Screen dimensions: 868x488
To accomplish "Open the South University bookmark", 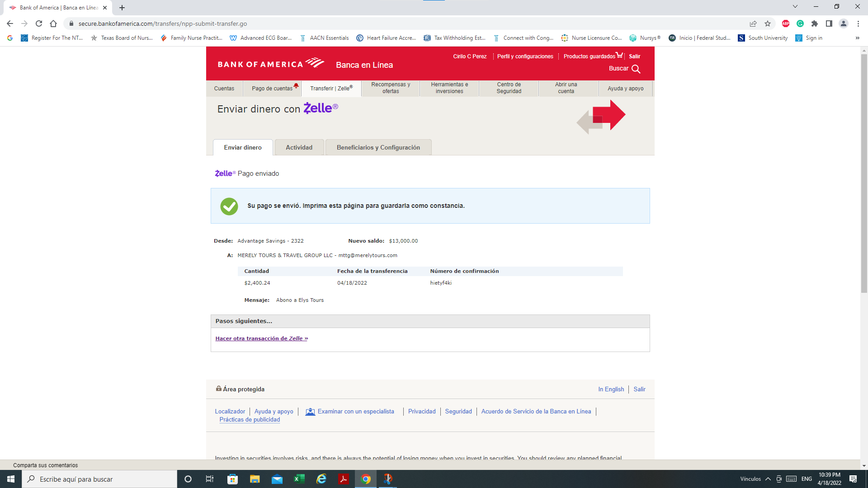I will tap(763, 38).
